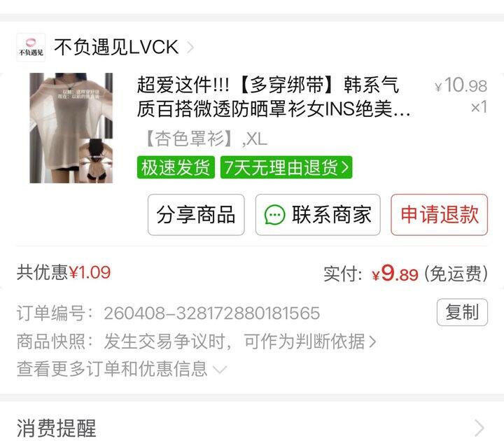504x441 pixels.
Task: Tap the chevron on 消费提醒 row
Action: pos(479,428)
